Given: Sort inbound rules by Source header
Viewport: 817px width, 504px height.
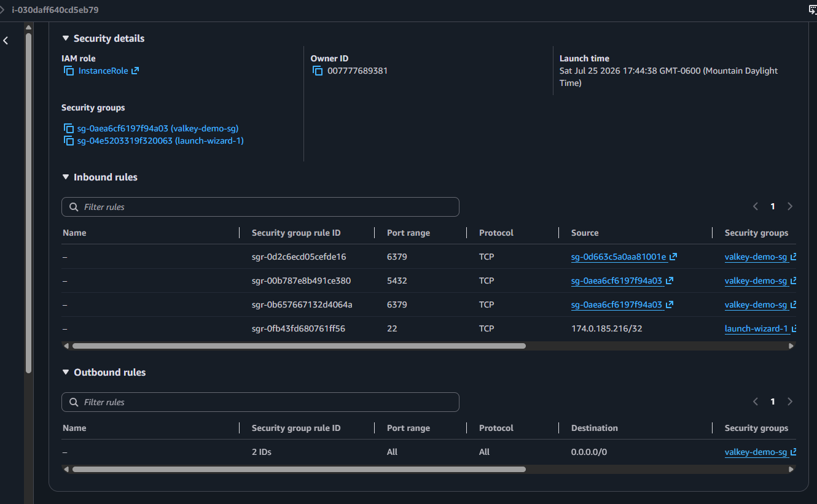Looking at the screenshot, I should 585,233.
